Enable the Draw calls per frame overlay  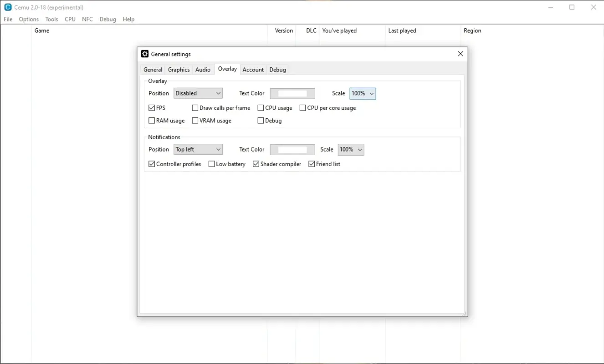[195, 108]
